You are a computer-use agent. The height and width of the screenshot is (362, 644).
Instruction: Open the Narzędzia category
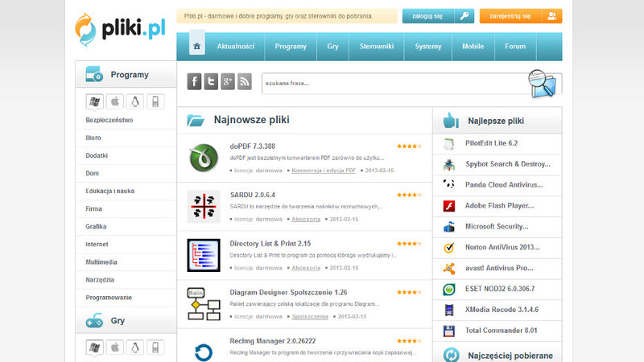pyautogui.click(x=100, y=280)
